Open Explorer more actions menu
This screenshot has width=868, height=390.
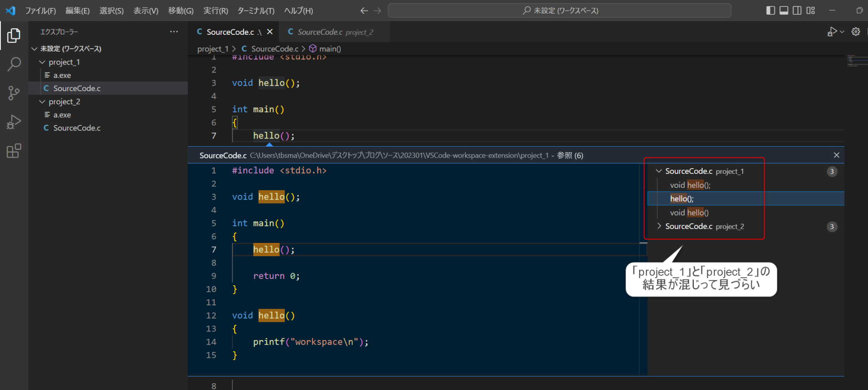pyautogui.click(x=174, y=31)
